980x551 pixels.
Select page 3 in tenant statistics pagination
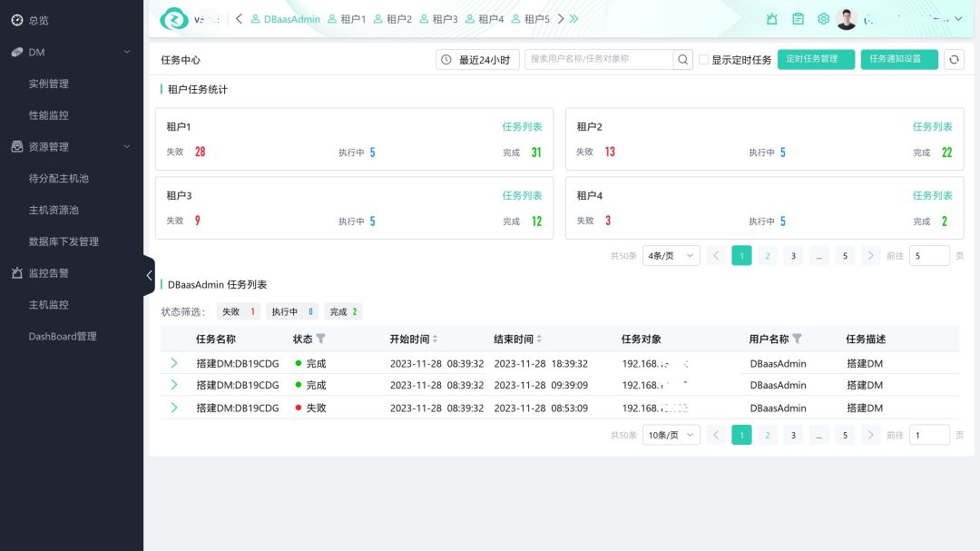(x=793, y=255)
